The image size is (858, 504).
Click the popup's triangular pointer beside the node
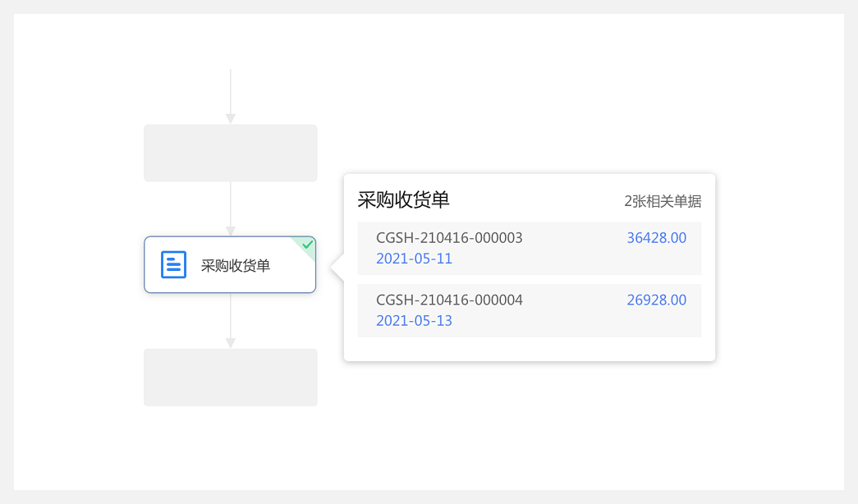[337, 267]
